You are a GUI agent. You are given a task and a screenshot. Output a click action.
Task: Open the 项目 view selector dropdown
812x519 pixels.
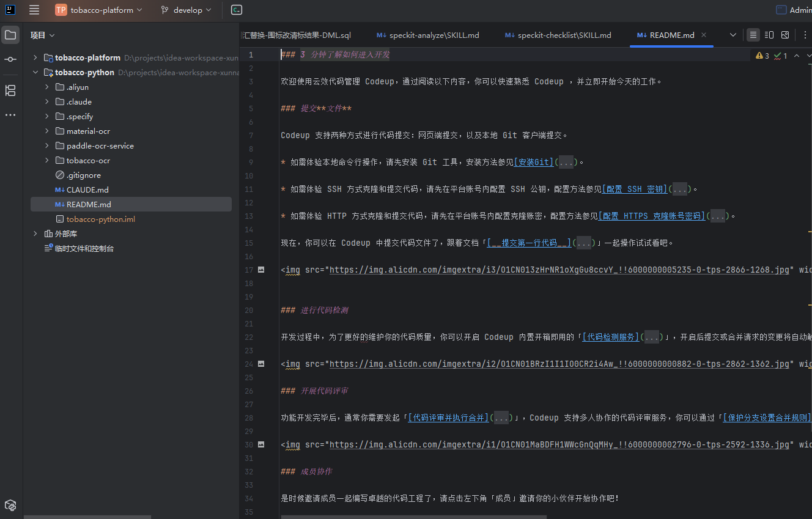click(43, 35)
